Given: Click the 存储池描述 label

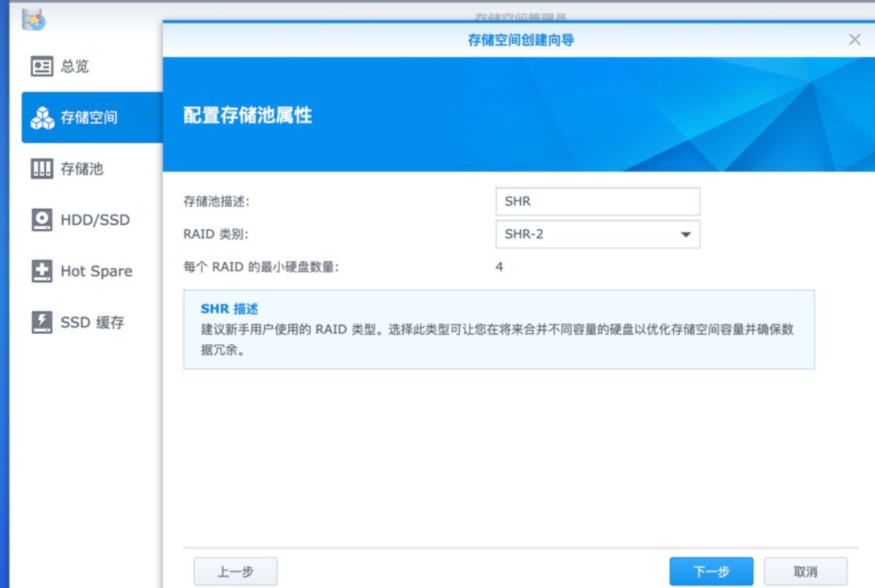Looking at the screenshot, I should (216, 202).
